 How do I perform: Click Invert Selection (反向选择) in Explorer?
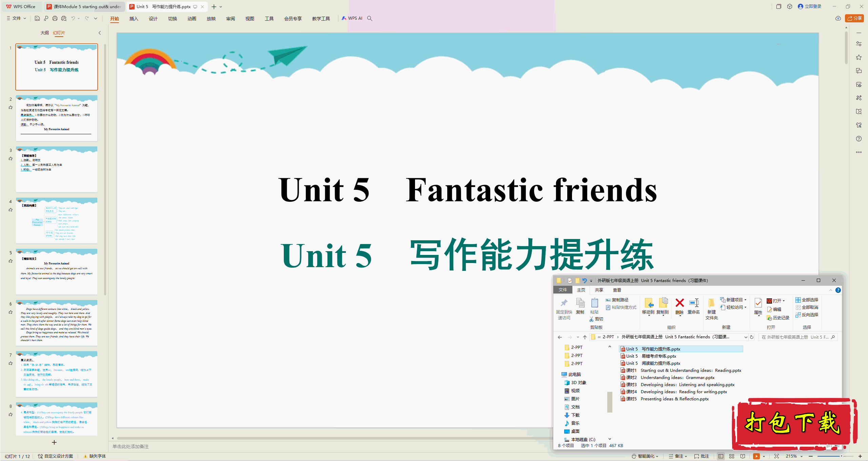tap(807, 315)
